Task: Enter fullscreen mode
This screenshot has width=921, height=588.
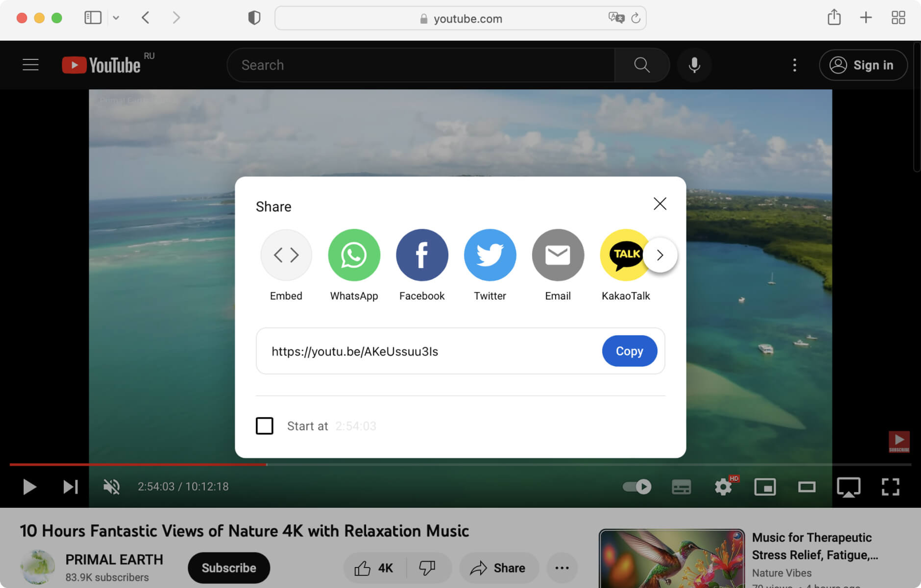Action: coord(890,487)
